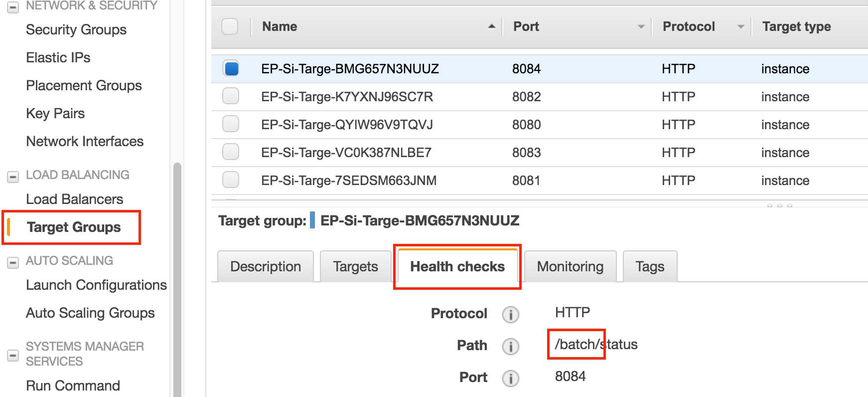868x397 pixels.
Task: Collapse the Load Balancing section
Action: click(13, 177)
